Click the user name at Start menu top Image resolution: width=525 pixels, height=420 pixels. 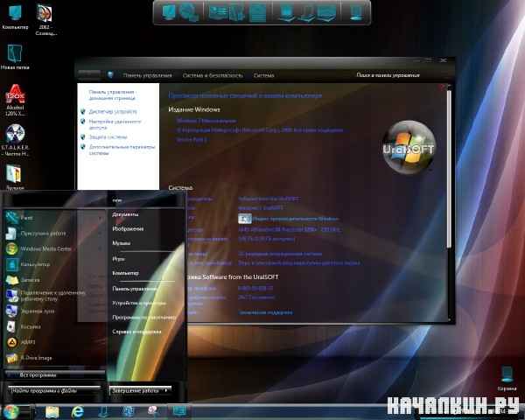[117, 200]
